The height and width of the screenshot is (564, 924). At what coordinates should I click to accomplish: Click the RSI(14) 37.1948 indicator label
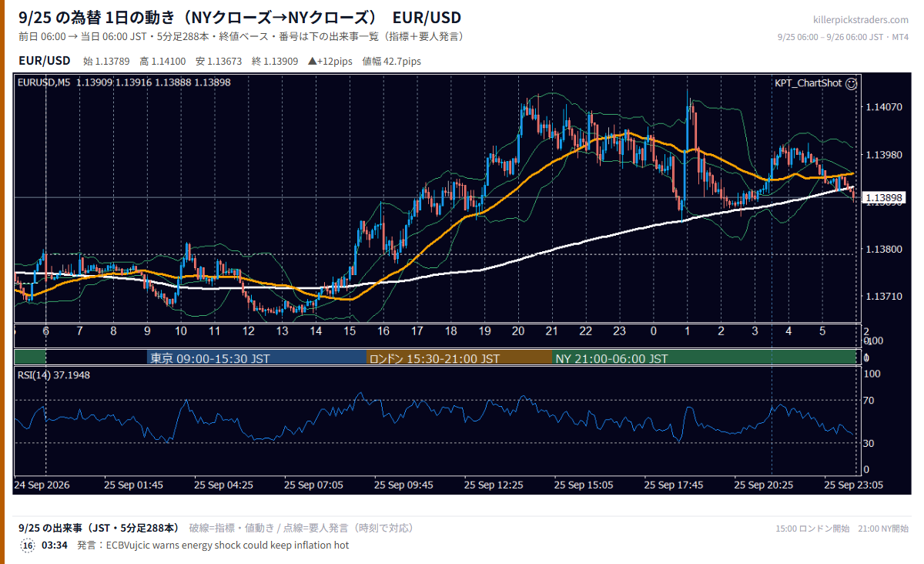tap(53, 374)
